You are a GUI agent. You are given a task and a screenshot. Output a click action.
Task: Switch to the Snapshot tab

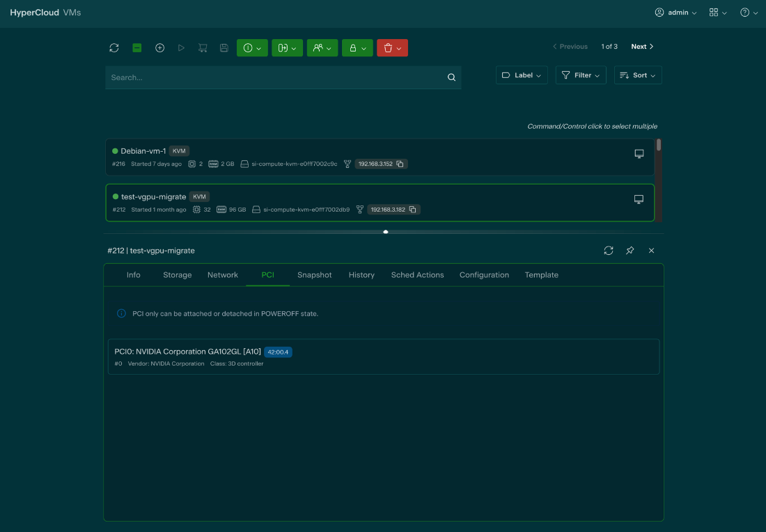[314, 275]
